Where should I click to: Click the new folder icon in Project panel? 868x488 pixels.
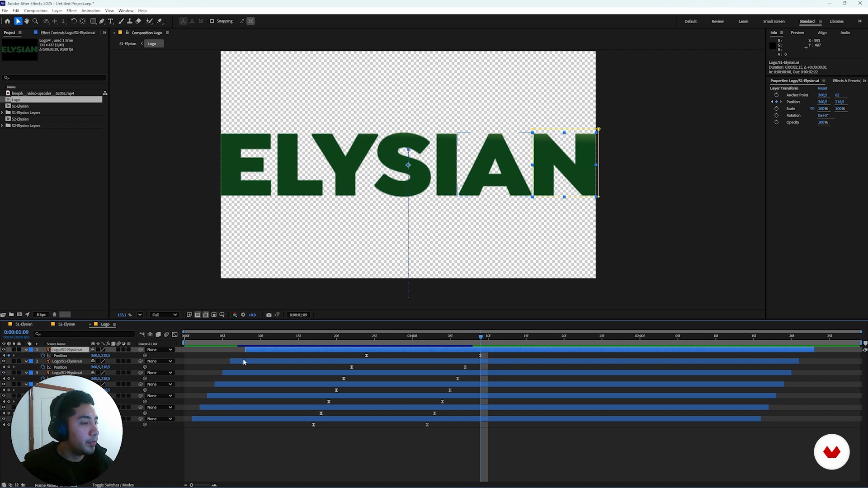(x=11, y=314)
